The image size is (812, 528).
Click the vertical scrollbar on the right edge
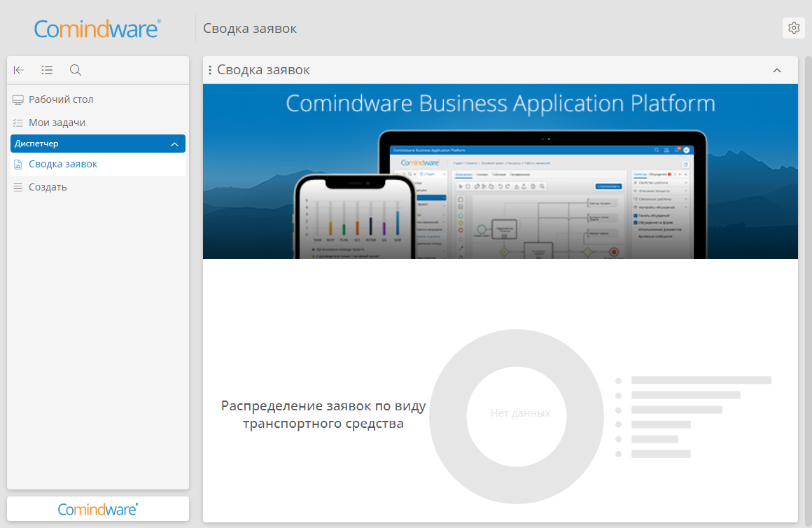pos(808,290)
